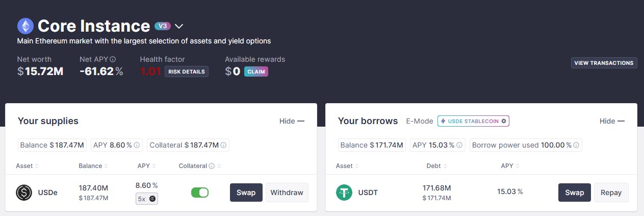Expand the Core Instance market dropdown

pos(179,26)
